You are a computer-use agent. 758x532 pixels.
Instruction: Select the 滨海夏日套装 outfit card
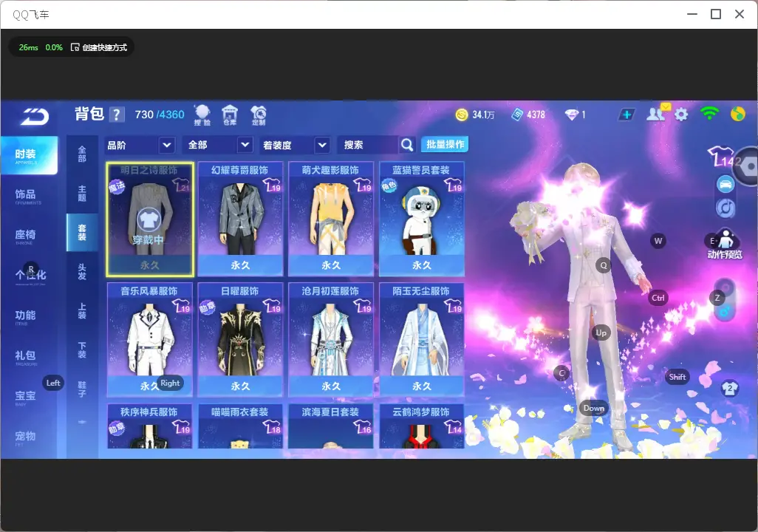331,426
